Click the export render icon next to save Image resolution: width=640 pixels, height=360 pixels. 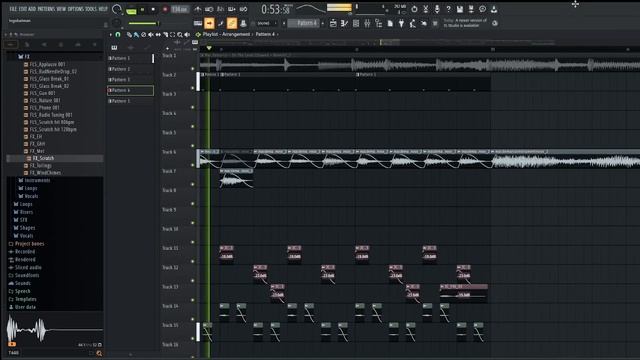click(471, 9)
